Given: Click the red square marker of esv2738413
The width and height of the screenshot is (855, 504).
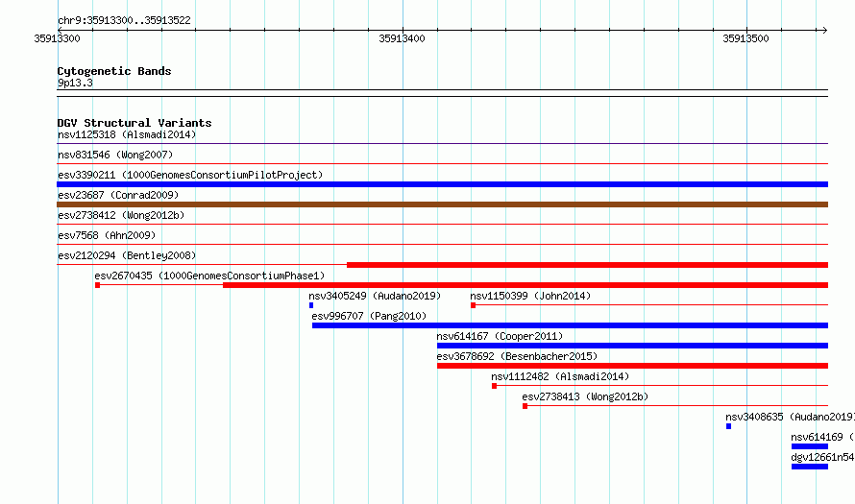Looking at the screenshot, I should pyautogui.click(x=525, y=406).
